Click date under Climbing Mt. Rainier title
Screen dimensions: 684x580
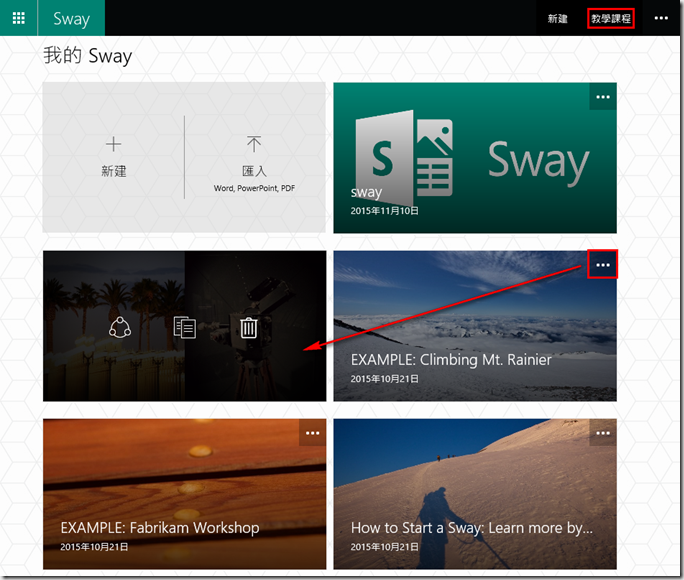pyautogui.click(x=384, y=379)
